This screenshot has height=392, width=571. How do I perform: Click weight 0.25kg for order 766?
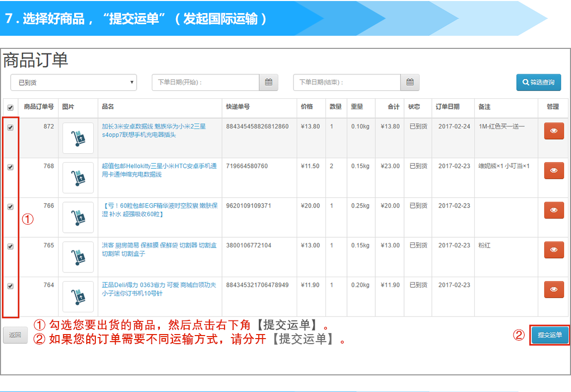[x=360, y=206]
